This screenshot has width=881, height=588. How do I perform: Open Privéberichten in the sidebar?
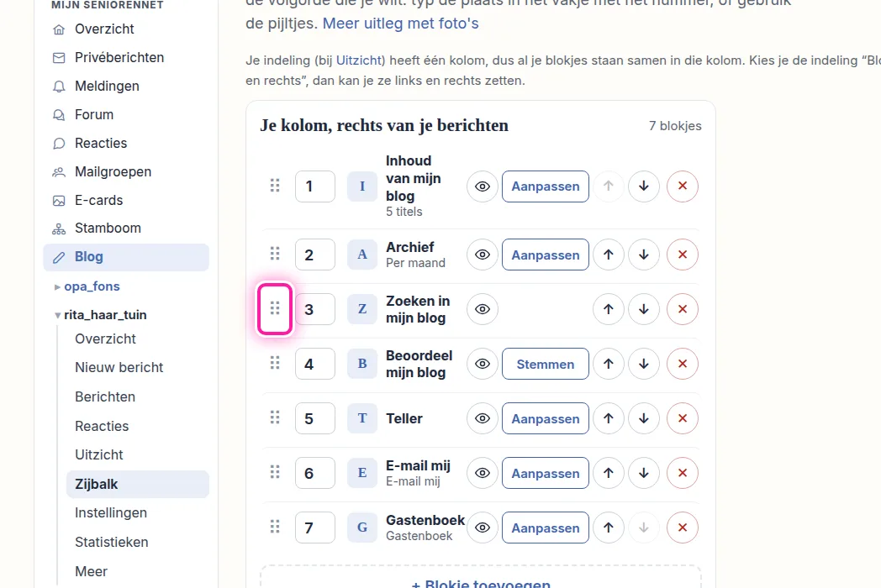coord(126,57)
